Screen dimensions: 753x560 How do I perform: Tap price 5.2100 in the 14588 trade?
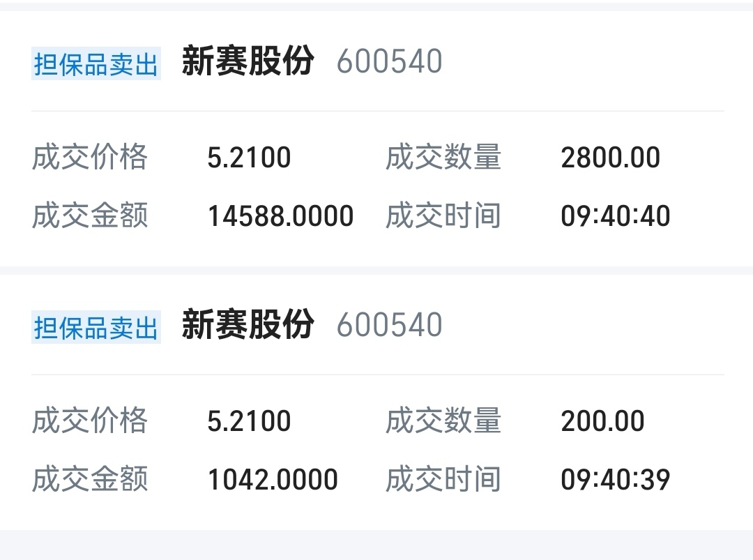(x=249, y=158)
